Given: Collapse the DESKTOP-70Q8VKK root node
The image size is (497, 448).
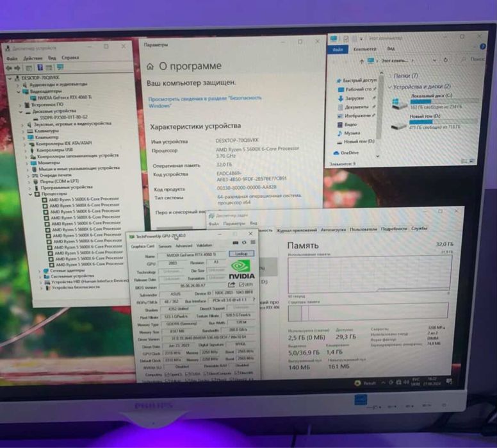Looking at the screenshot, I should point(10,78).
